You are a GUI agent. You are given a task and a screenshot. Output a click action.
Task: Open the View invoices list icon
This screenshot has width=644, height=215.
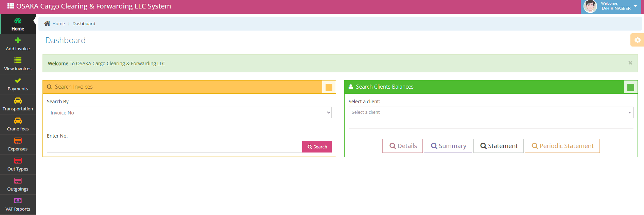click(x=18, y=60)
